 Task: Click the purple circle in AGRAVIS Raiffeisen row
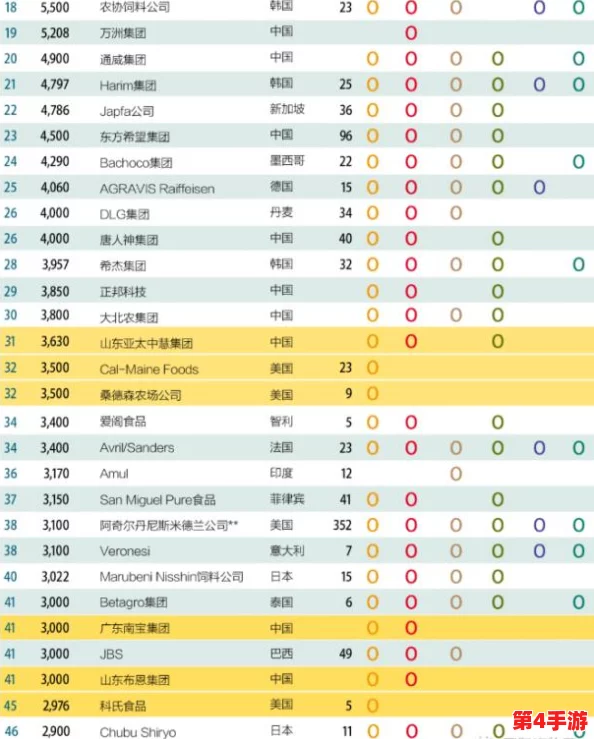click(539, 188)
